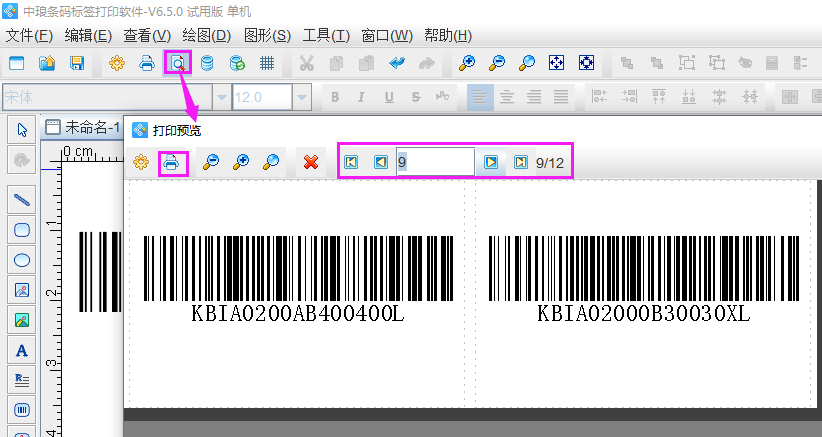Toggle bold formatting B
The height and width of the screenshot is (437, 822).
[335, 97]
